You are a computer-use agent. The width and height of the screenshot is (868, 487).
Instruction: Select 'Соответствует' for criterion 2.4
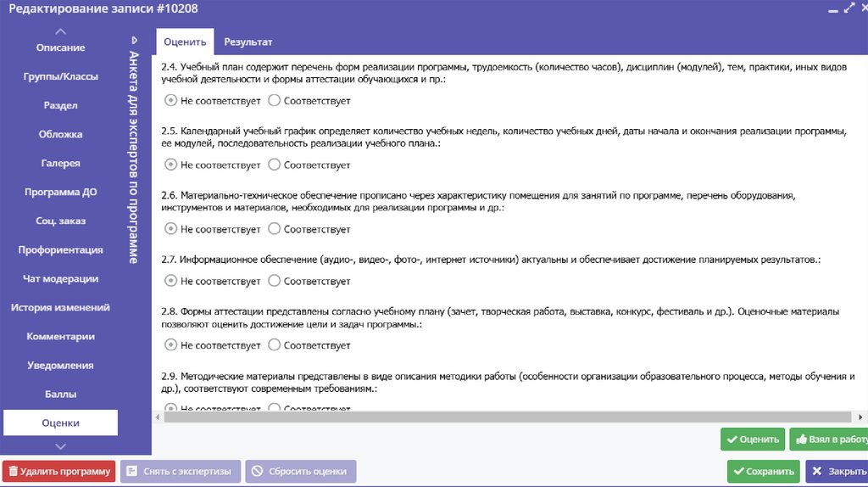(274, 100)
